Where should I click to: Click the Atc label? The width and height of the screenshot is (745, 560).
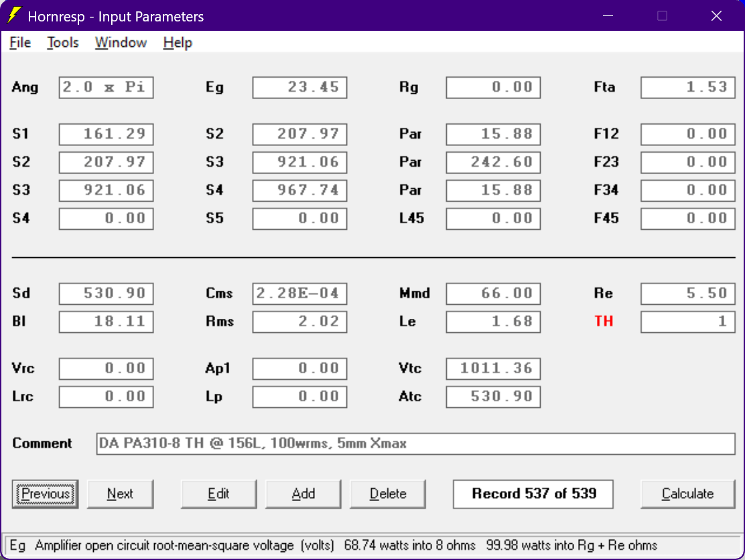[410, 397]
